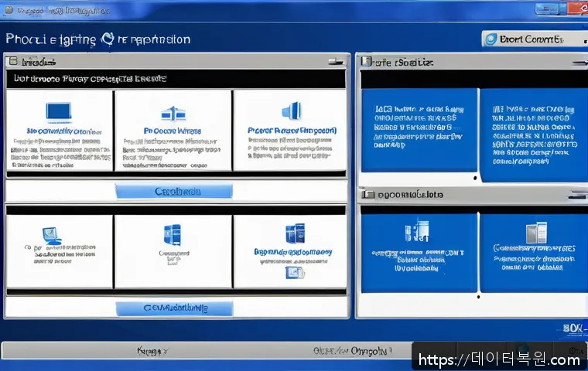Toggle the left panel header checkbox icon
The image size is (588, 371).
[x=12, y=61]
